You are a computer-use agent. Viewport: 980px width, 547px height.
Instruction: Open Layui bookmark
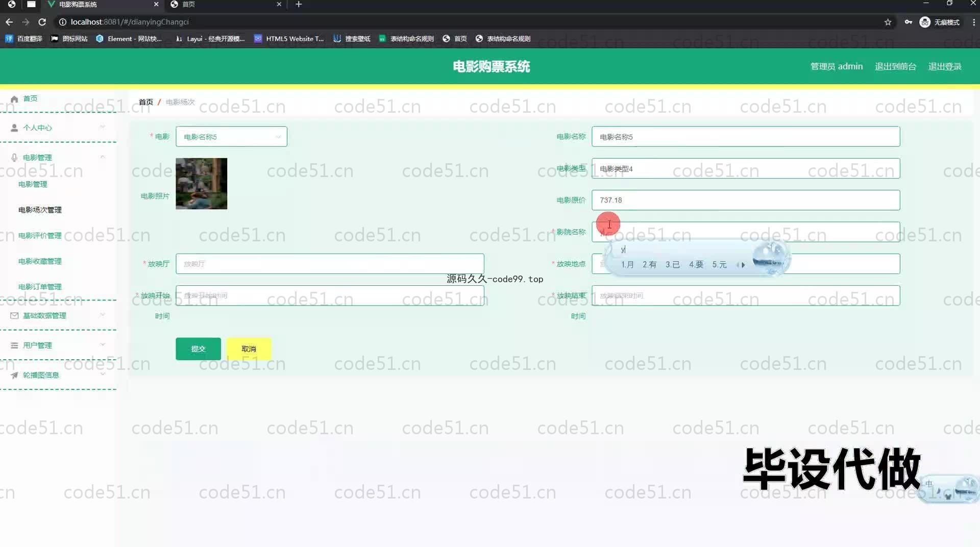click(210, 39)
